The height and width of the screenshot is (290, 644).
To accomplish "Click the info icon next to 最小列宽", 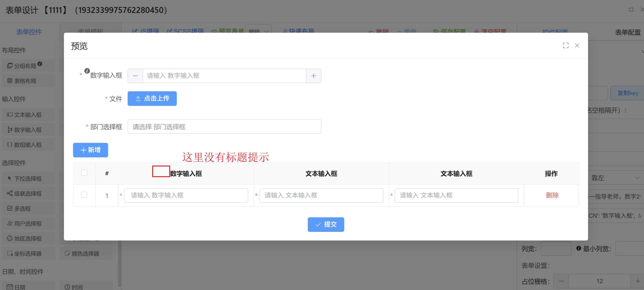I will click(x=578, y=248).
